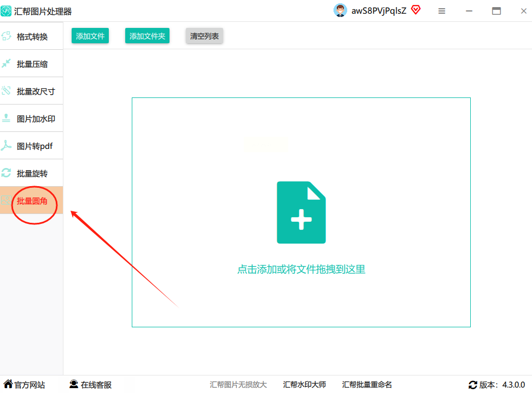This screenshot has width=532, height=393.
Task: Click the rotate arrows icon beside 批量旋转
Action: [x=6, y=173]
